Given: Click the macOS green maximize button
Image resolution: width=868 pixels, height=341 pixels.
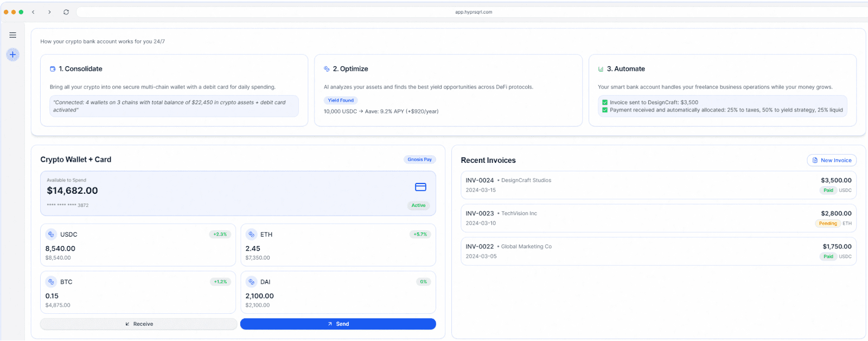Looking at the screenshot, I should tap(21, 12).
